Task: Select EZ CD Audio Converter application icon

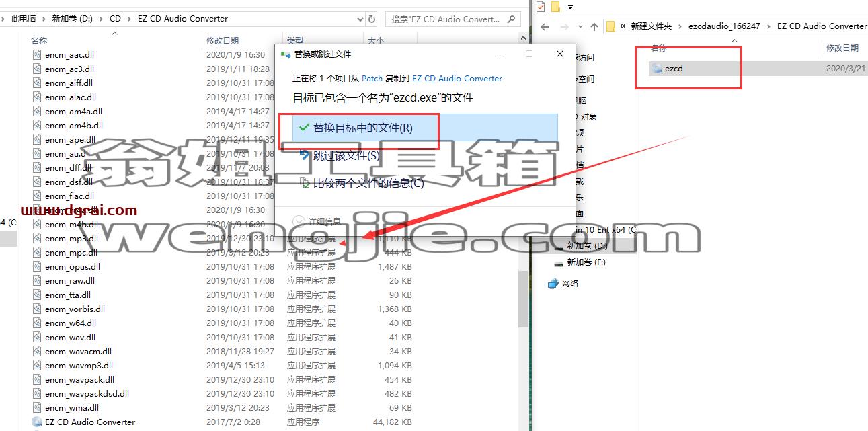Action: (x=36, y=422)
